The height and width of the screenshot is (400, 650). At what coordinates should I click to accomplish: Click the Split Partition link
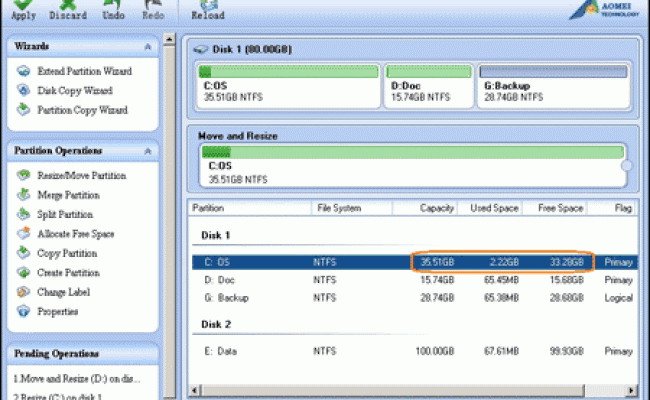(x=65, y=214)
